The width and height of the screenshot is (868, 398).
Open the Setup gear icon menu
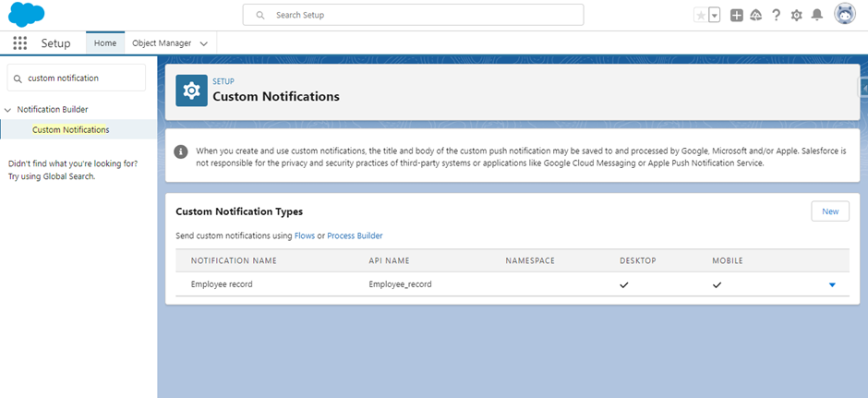(x=797, y=16)
